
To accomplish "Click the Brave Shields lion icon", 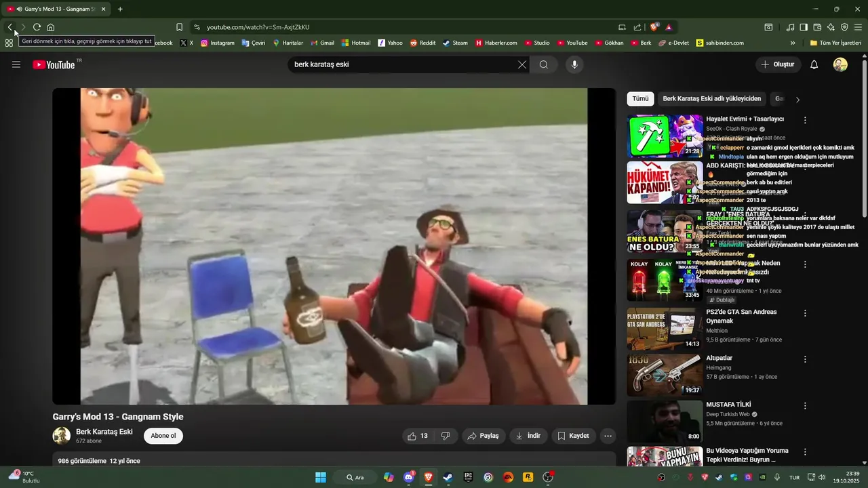I will [x=654, y=27].
